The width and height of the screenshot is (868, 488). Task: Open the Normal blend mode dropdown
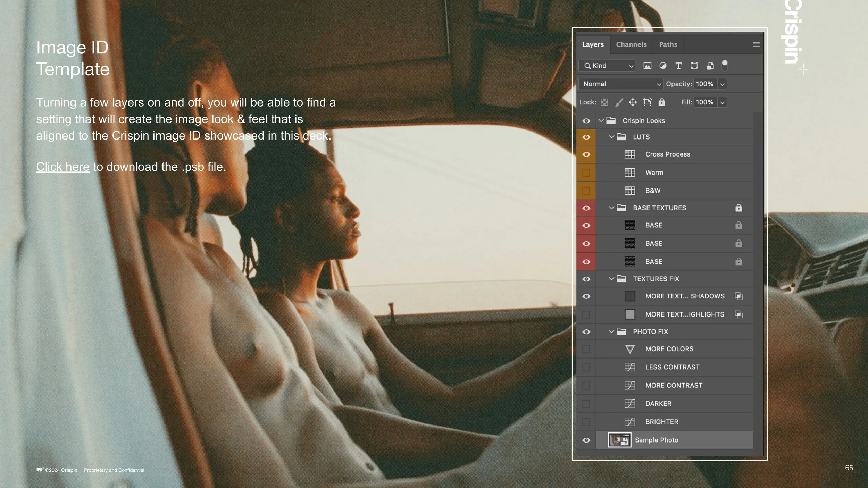[x=621, y=84]
